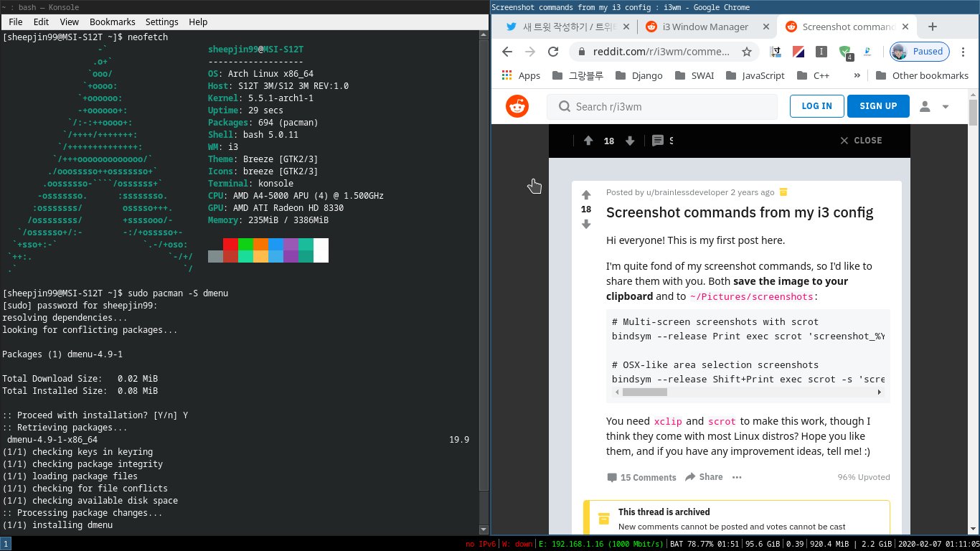The height and width of the screenshot is (551, 980).
Task: Click the 'no IPv6' status entry
Action: coord(480,544)
